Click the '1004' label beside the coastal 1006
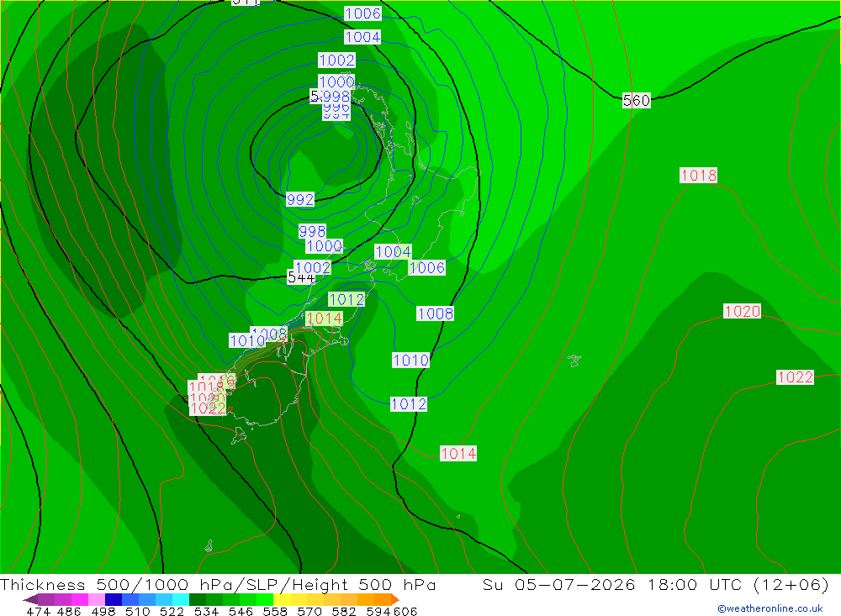 [393, 251]
